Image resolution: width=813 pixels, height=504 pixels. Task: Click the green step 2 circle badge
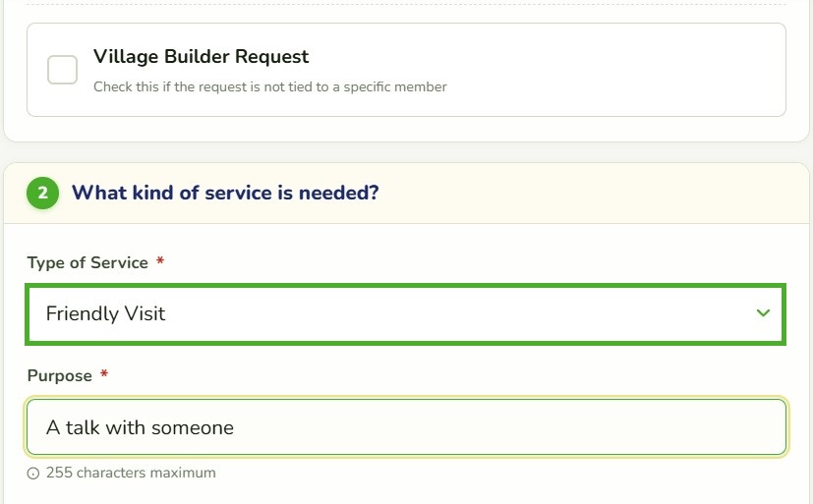click(x=42, y=194)
